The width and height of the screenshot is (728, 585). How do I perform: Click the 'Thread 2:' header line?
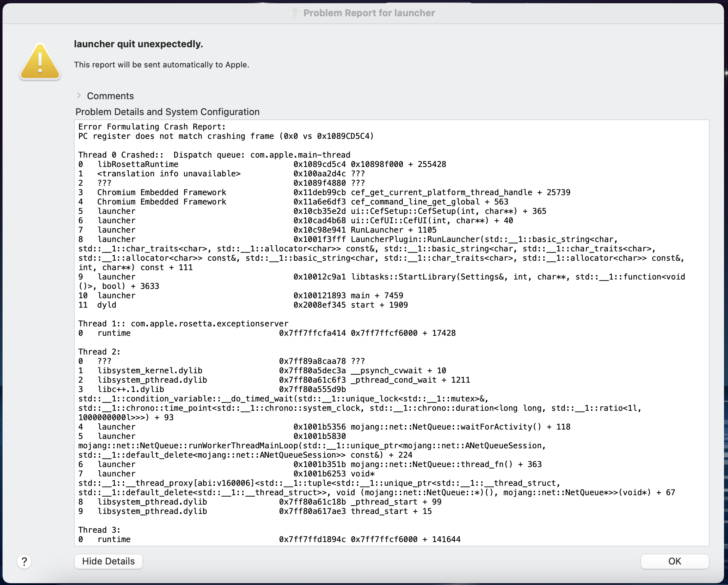[x=99, y=352]
